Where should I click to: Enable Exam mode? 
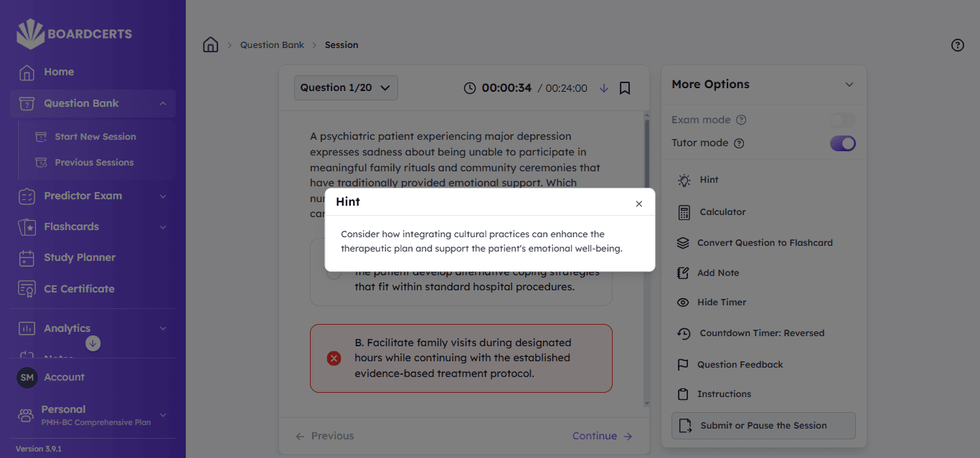coord(842,120)
